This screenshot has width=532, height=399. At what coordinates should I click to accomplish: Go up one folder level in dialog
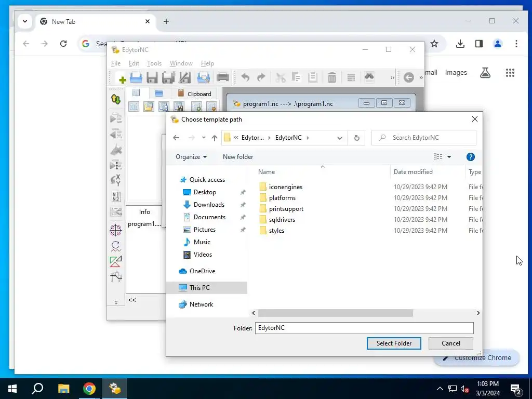[x=214, y=138]
